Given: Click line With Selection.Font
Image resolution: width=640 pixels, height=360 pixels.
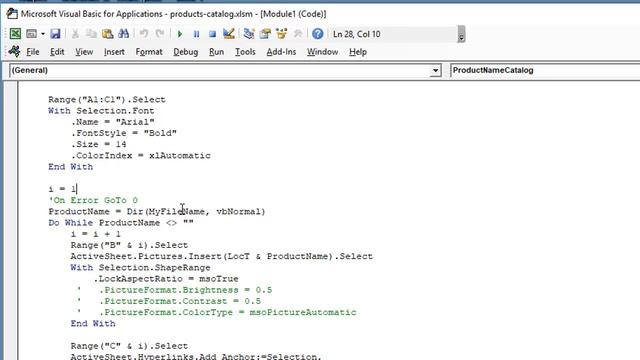Looking at the screenshot, I should (101, 111).
